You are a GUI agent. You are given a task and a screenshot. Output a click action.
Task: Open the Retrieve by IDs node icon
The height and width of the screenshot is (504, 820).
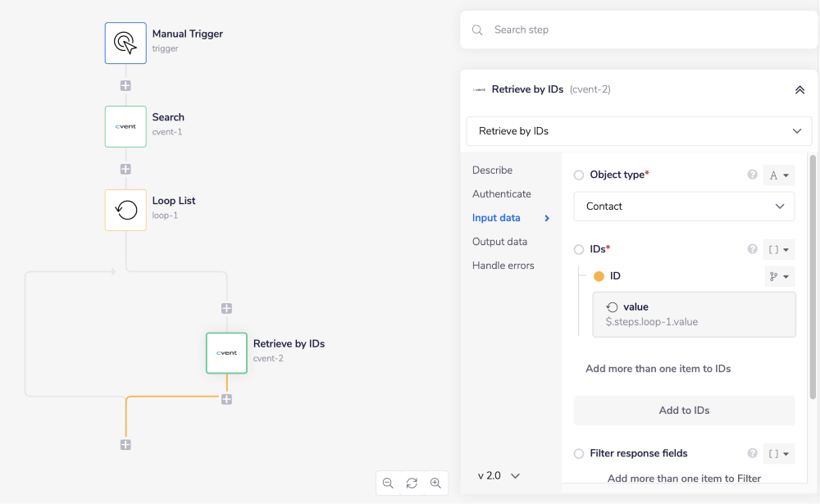(x=226, y=352)
